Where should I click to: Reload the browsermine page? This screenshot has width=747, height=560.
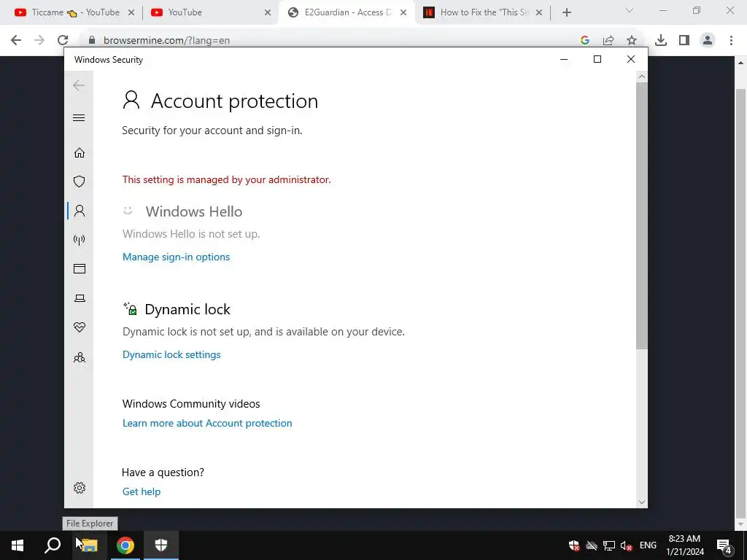click(63, 40)
